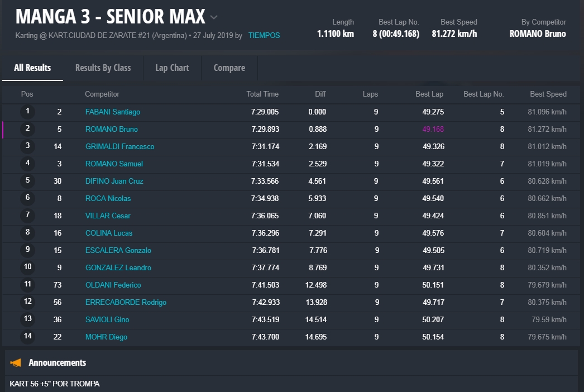Image resolution: width=584 pixels, height=392 pixels.
Task: Click the position 1 badge icon
Action: [27, 112]
